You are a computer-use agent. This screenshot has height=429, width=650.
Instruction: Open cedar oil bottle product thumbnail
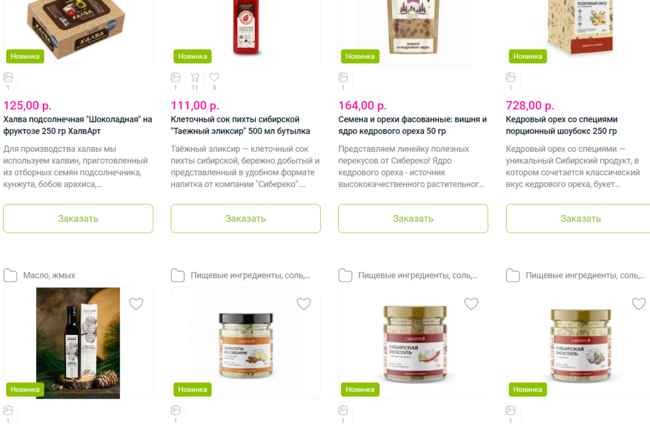78,343
